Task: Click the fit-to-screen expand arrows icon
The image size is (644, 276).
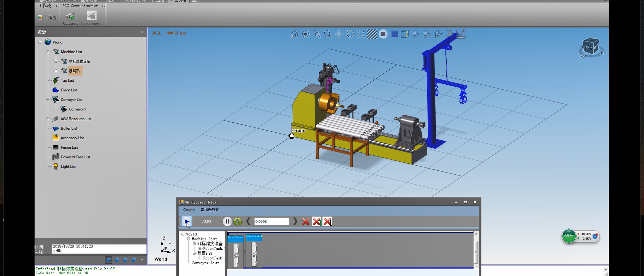Action: pyautogui.click(x=361, y=34)
